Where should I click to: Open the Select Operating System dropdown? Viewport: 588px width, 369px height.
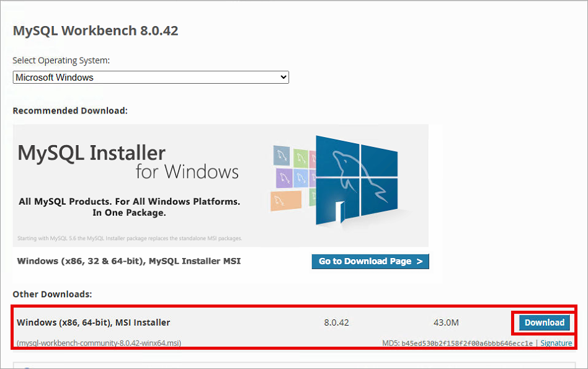[151, 78]
